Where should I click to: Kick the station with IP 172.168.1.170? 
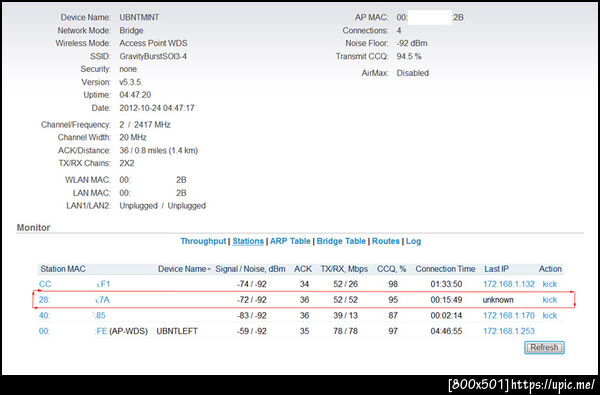549,315
